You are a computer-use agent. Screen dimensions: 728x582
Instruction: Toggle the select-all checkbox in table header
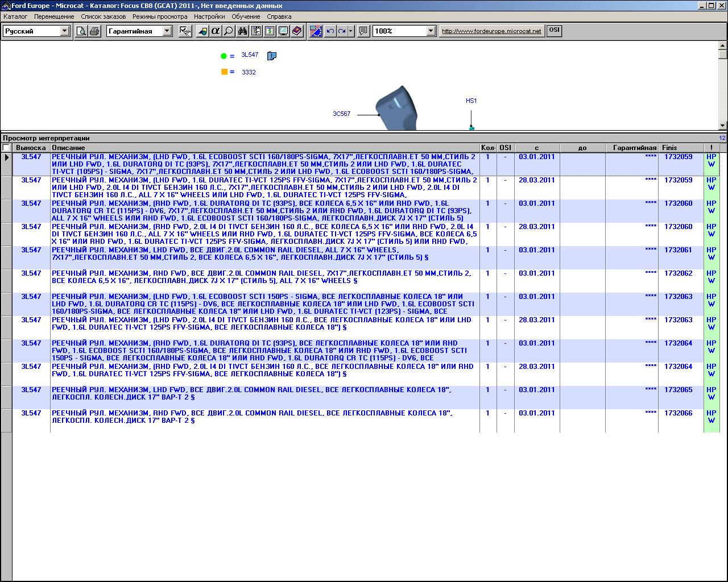pyautogui.click(x=6, y=148)
